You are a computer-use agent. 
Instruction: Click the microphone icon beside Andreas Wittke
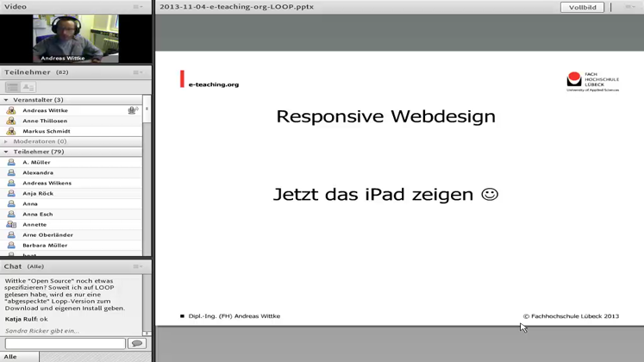(x=132, y=110)
